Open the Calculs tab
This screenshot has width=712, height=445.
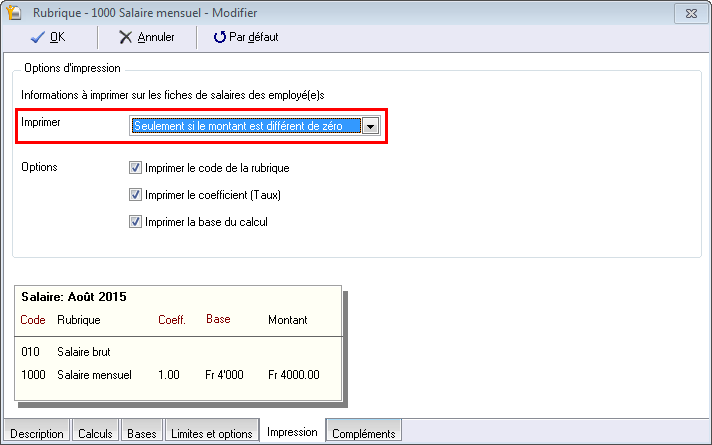click(95, 433)
